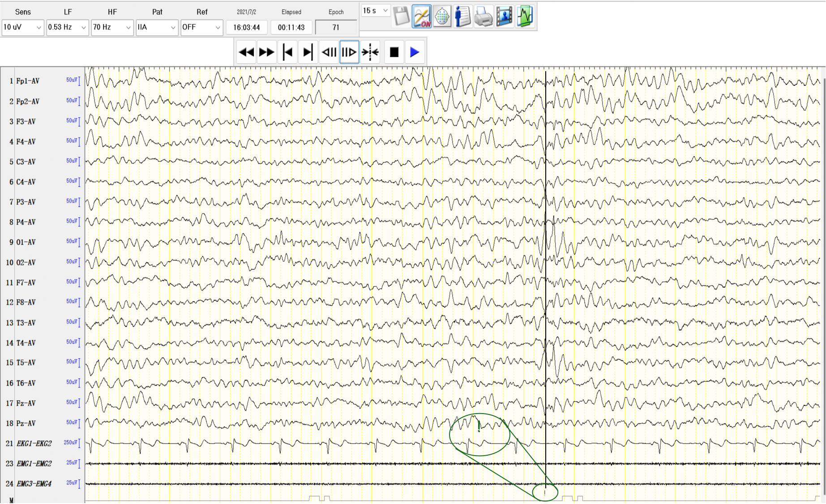This screenshot has width=826, height=504.
Task: Click the fast rewind button
Action: [246, 51]
